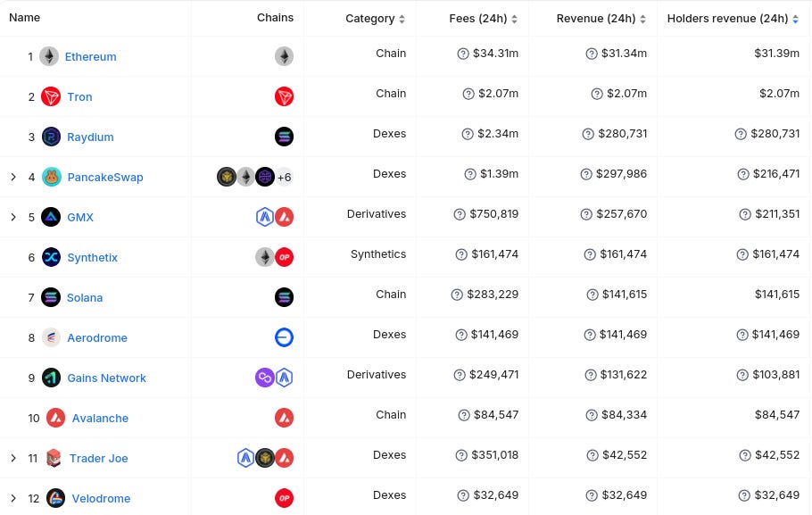812x515 pixels.
Task: Expand the Velodrome row
Action: pyautogui.click(x=13, y=498)
